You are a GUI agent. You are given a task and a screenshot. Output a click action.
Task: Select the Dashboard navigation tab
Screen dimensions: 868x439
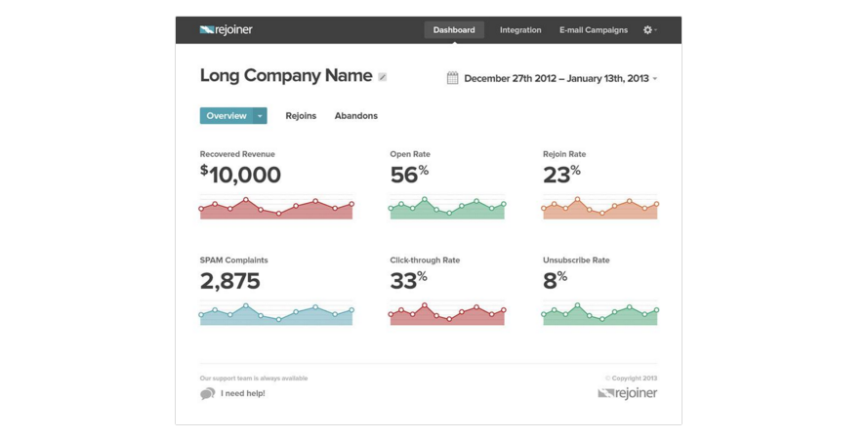click(454, 30)
